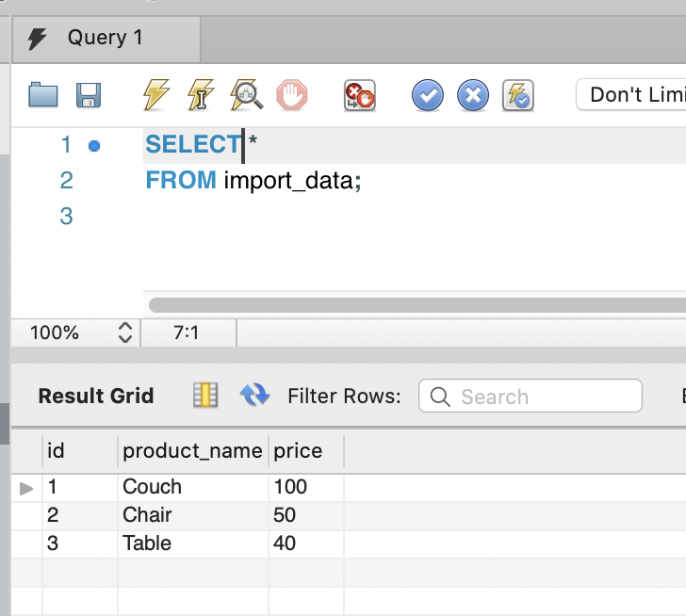This screenshot has height=616, width=686.
Task: Toggle auto-commit mode
Action: click(518, 94)
